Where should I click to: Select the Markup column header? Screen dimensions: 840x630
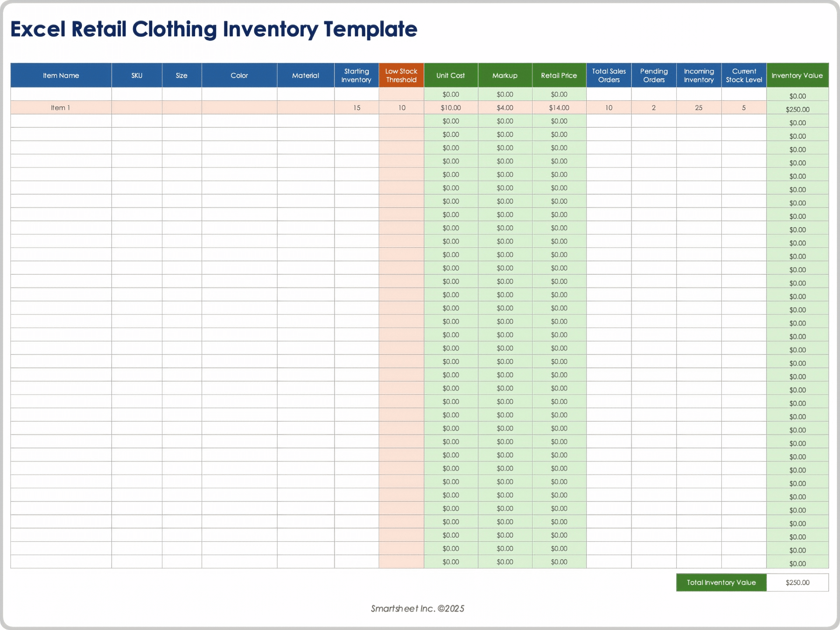coord(504,75)
